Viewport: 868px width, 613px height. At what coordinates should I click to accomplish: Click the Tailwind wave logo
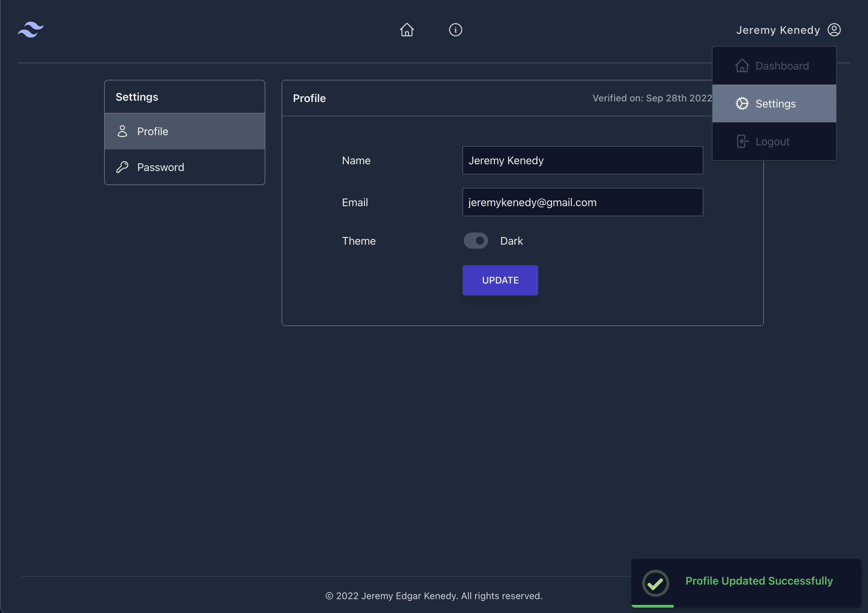pos(31,29)
